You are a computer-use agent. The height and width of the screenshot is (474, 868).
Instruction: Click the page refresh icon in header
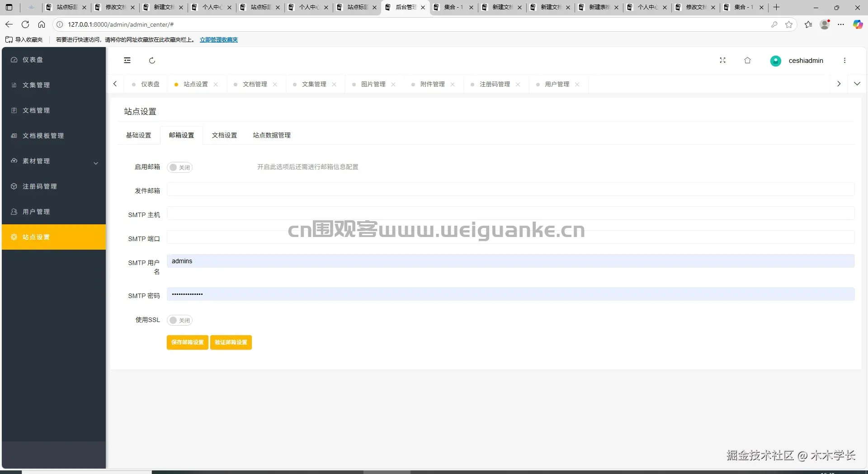[152, 61]
